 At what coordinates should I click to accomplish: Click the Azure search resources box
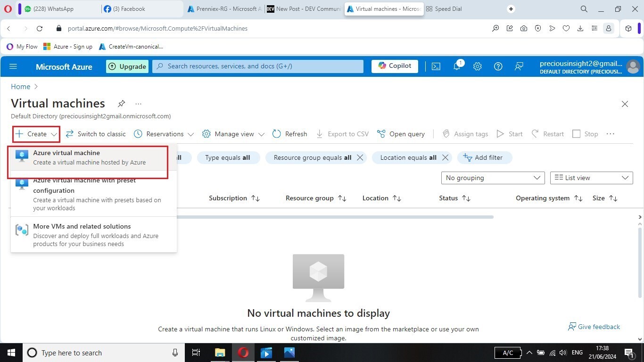pyautogui.click(x=258, y=66)
